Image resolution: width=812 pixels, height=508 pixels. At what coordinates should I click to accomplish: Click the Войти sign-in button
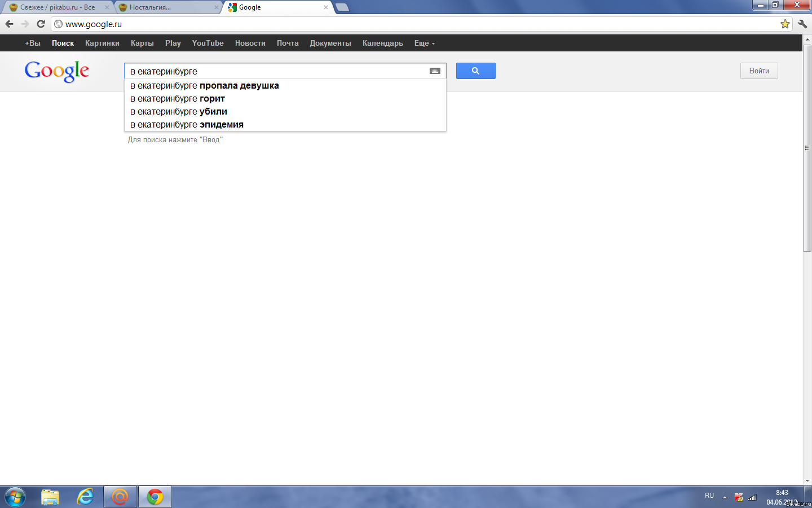tap(759, 71)
